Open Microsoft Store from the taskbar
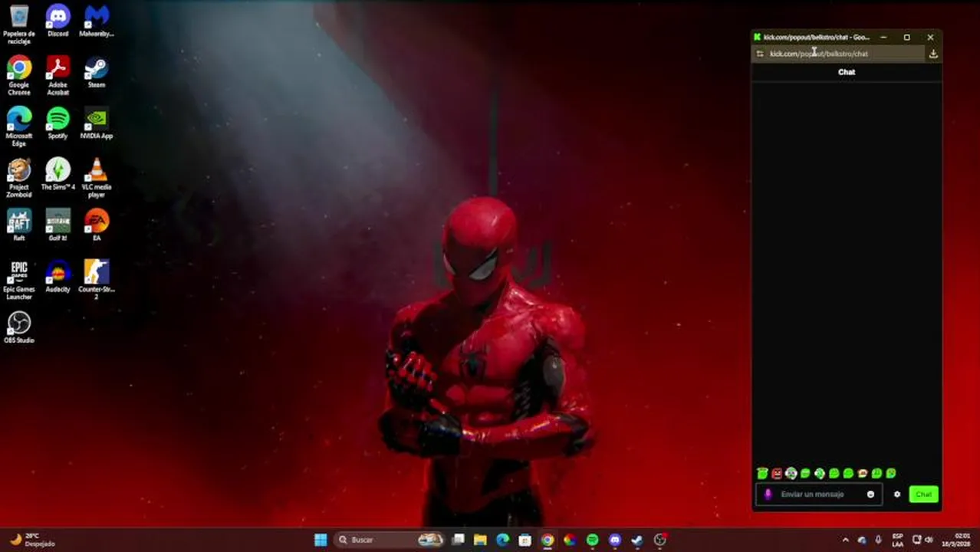The image size is (980, 552). 525,540
